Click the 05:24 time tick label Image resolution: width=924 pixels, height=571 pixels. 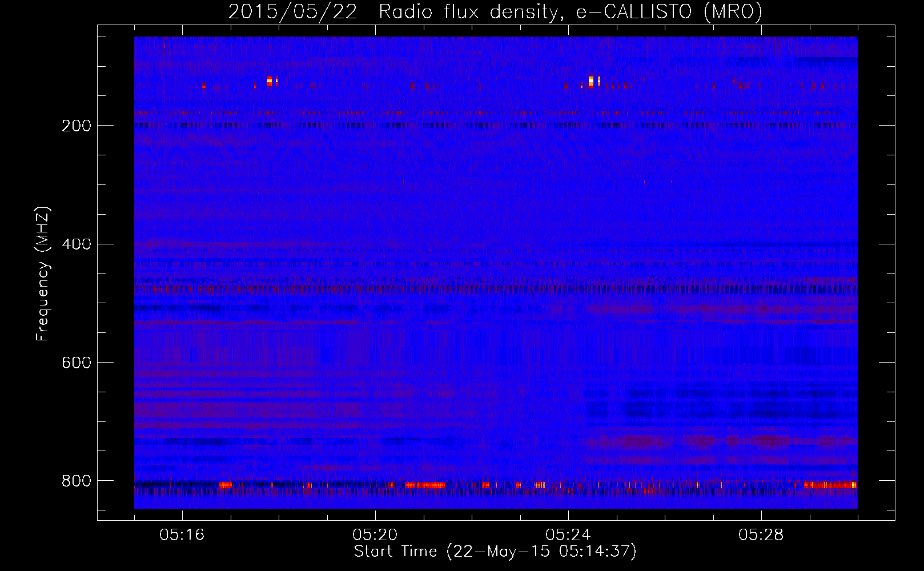(x=568, y=535)
